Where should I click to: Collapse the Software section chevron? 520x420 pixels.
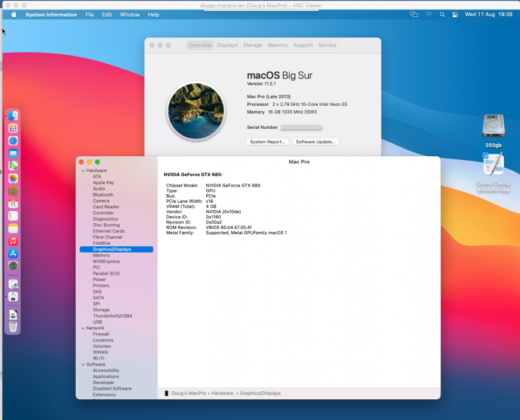83,365
